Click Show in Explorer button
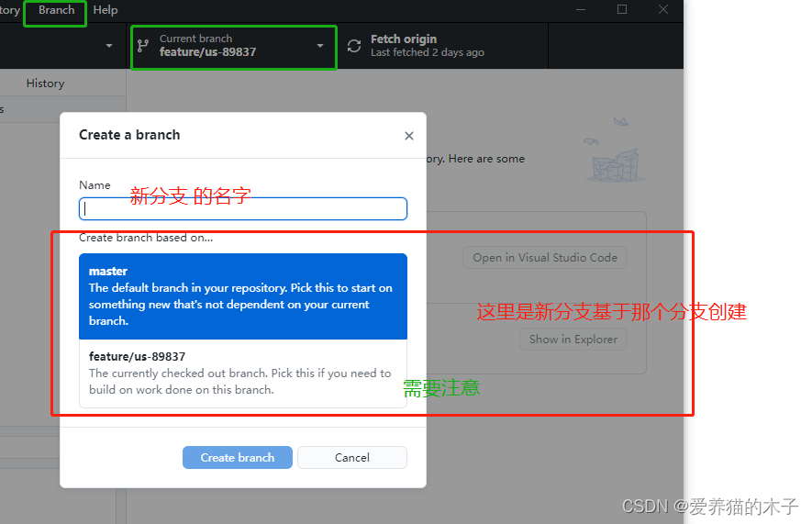812x524 pixels. click(x=573, y=340)
